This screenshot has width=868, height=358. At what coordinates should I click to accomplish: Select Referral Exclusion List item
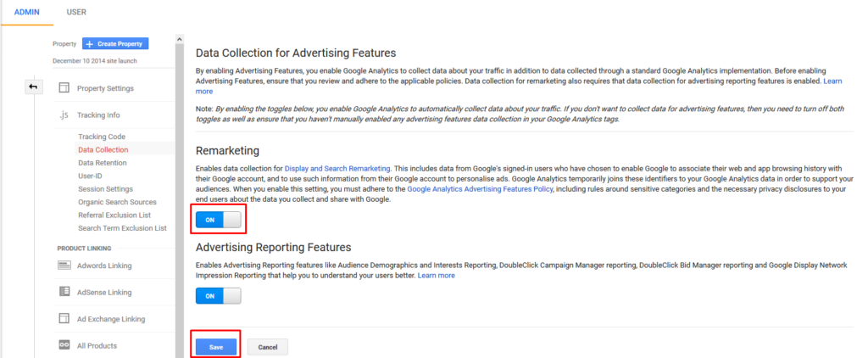coord(114,215)
